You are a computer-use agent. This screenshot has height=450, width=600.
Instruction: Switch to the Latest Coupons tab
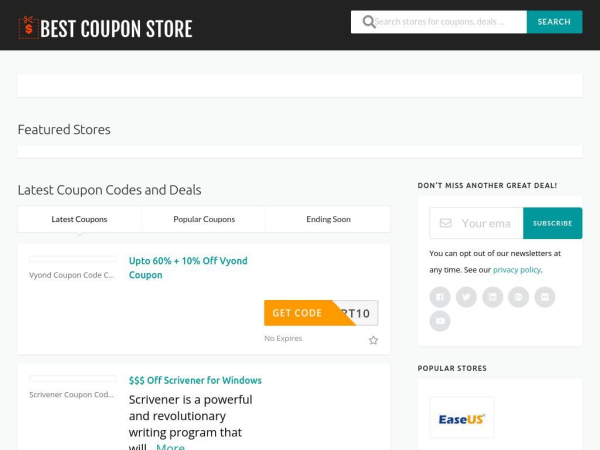(x=79, y=219)
